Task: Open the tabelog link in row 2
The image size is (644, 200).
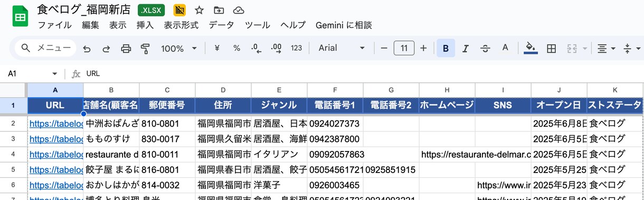Action: (x=56, y=124)
